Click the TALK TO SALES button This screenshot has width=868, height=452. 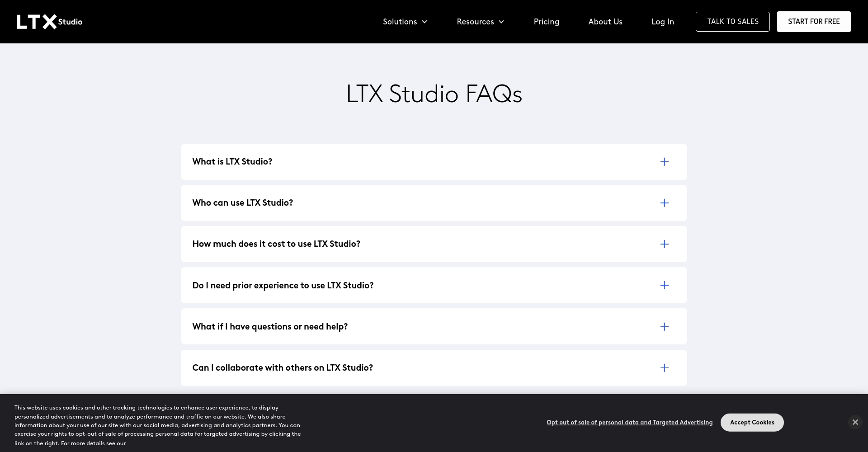click(732, 22)
